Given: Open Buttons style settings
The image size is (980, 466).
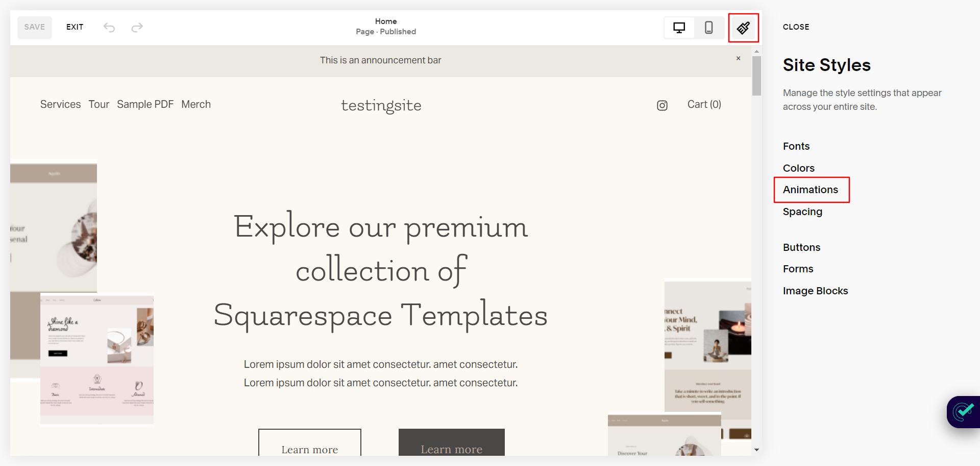Looking at the screenshot, I should [x=801, y=247].
